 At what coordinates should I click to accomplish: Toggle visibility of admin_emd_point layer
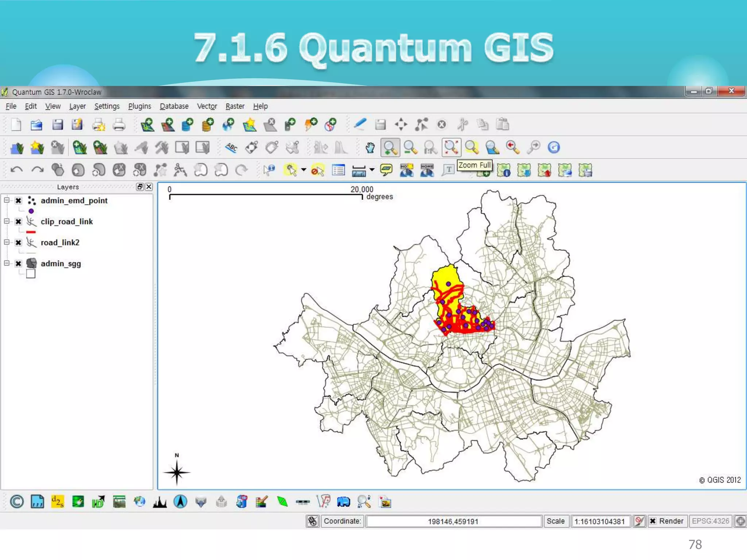tap(18, 201)
